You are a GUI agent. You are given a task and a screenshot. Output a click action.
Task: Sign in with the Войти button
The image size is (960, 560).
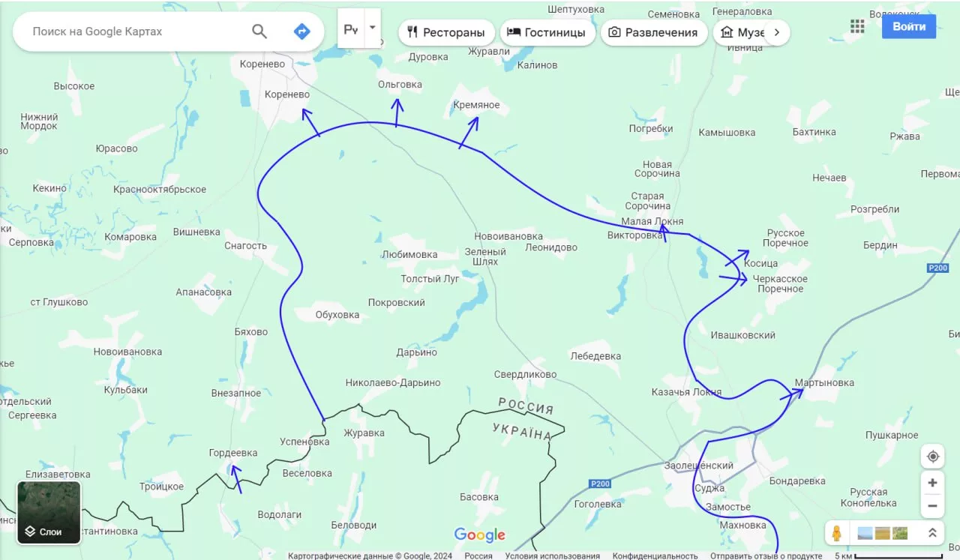[909, 26]
